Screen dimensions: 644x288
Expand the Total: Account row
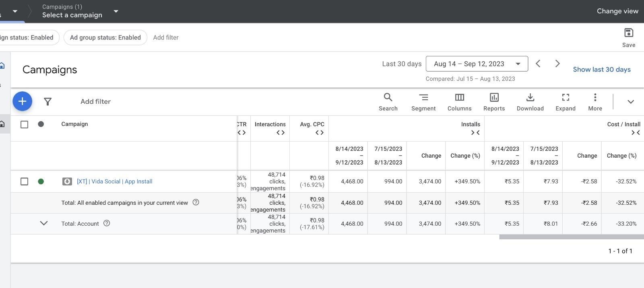[x=44, y=223]
